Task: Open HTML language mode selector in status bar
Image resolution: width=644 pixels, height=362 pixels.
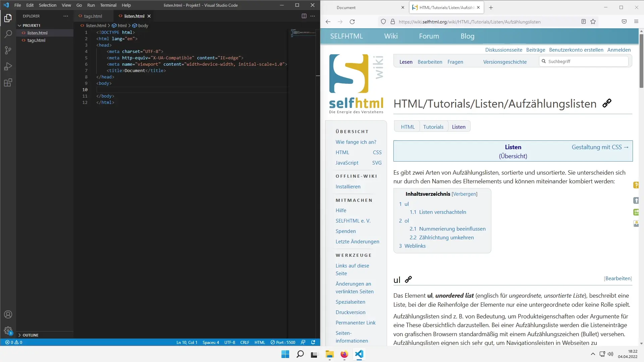Action: [260, 342]
